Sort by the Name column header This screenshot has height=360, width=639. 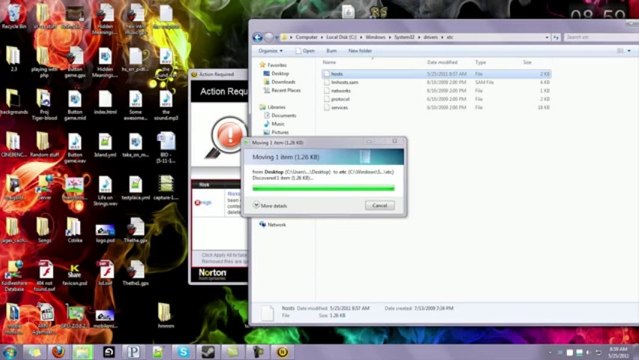(329, 62)
